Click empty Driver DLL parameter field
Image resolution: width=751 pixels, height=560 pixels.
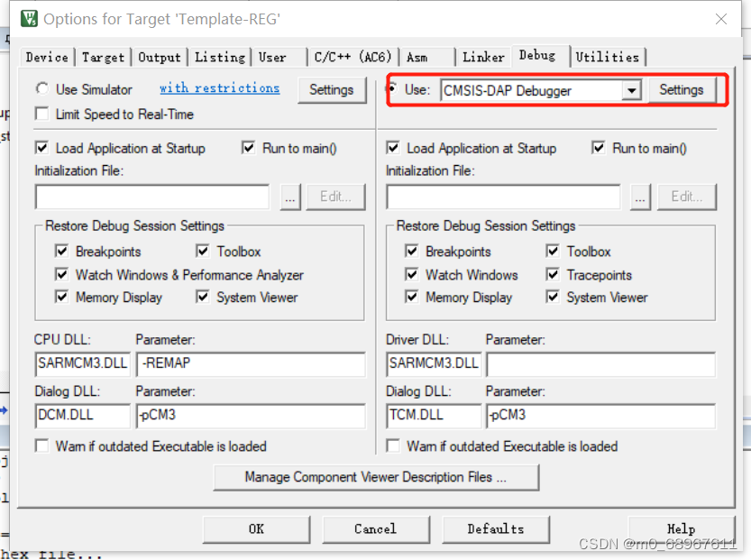(601, 364)
